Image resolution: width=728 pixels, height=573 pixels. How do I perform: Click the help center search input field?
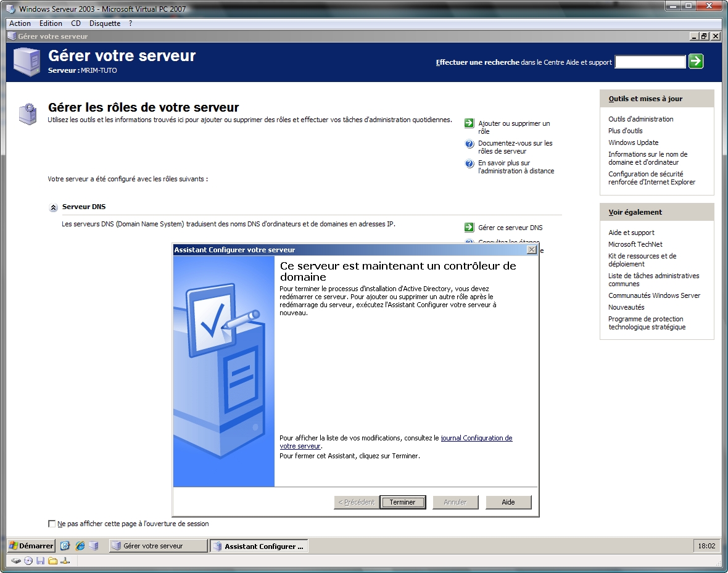[x=650, y=62]
